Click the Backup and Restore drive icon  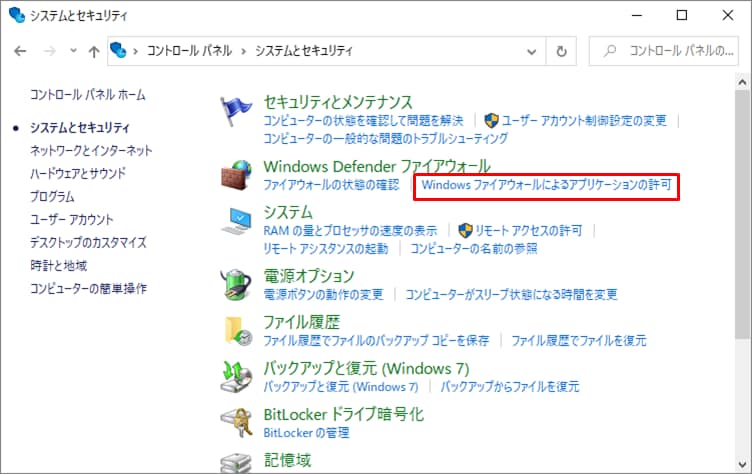[x=236, y=377]
